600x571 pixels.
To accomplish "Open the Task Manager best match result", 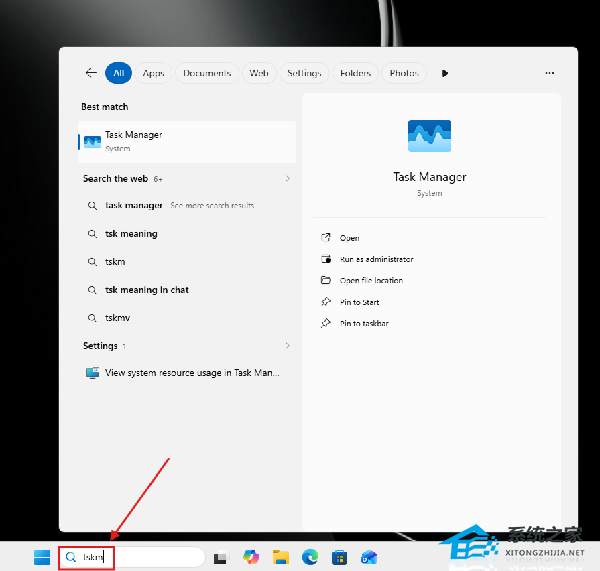I will tap(187, 142).
